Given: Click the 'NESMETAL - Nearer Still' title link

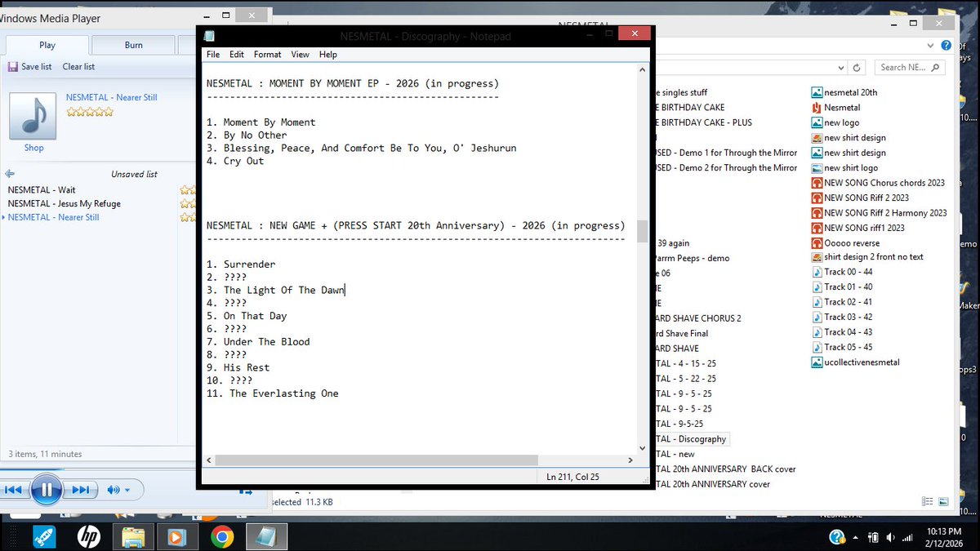Looking at the screenshot, I should [111, 97].
